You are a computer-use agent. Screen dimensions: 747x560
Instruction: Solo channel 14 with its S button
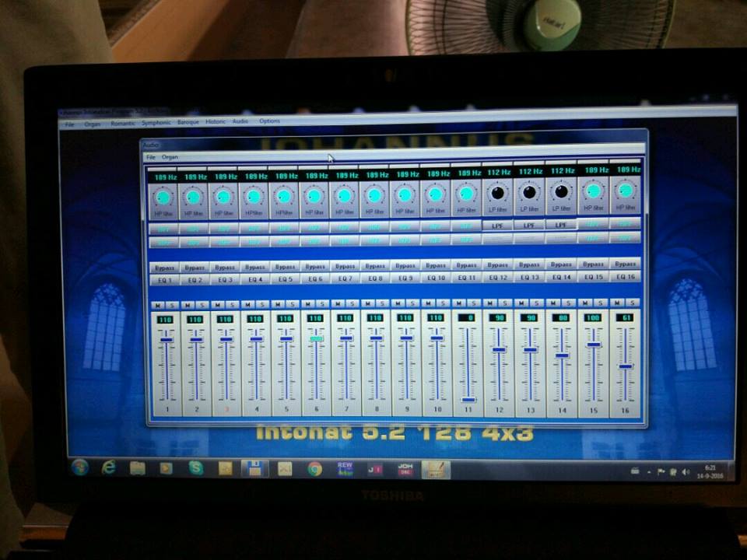569,303
